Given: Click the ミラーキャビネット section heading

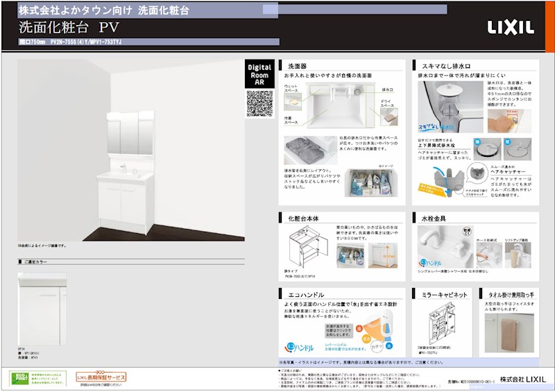Looking at the screenshot, I should 444,295.
